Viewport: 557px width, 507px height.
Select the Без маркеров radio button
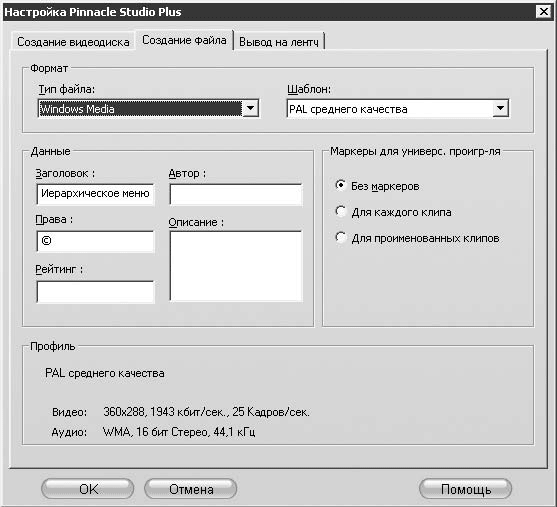(x=340, y=185)
